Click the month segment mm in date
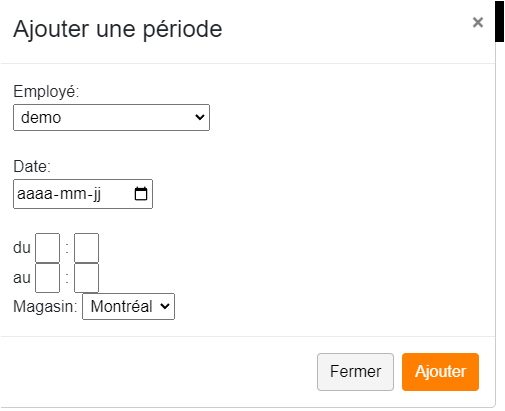 (x=73, y=194)
